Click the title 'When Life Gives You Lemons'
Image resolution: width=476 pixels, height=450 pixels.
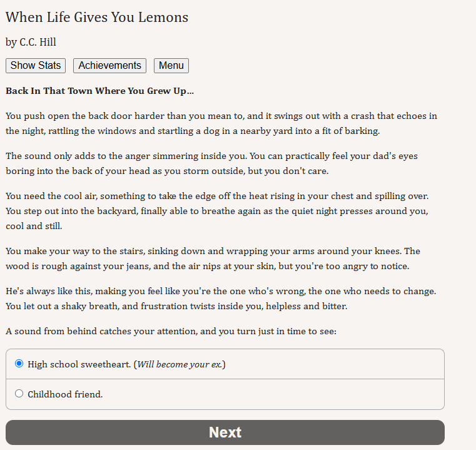click(x=97, y=17)
